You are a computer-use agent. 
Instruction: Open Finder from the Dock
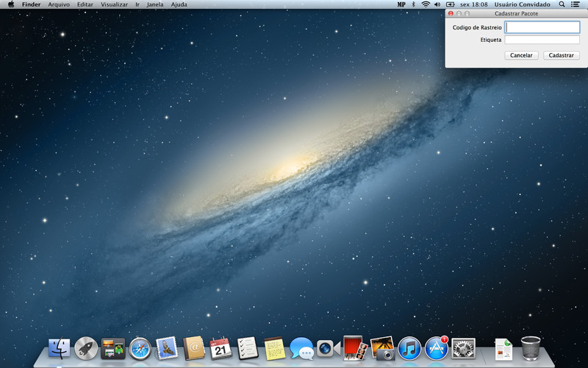coord(60,348)
